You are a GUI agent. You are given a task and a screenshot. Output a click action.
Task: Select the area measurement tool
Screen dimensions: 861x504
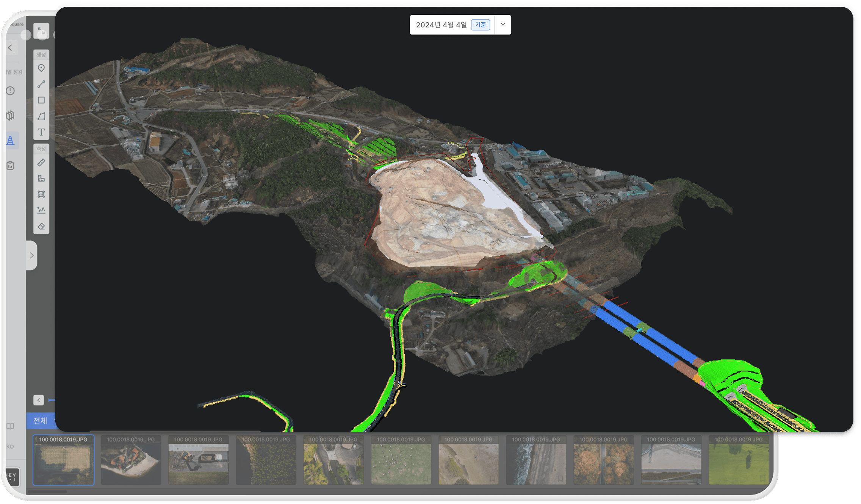[x=41, y=194]
